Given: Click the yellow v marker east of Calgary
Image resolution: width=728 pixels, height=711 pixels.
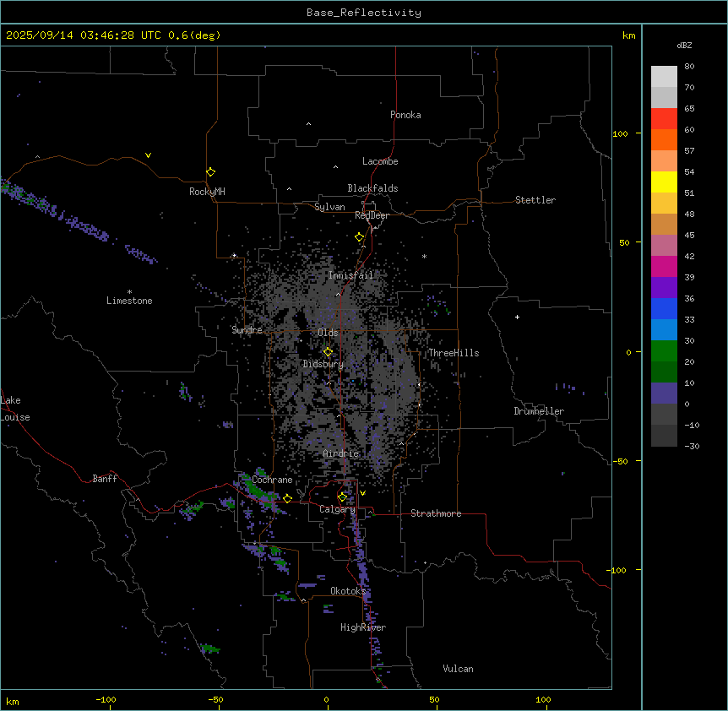Looking at the screenshot, I should (x=362, y=493).
